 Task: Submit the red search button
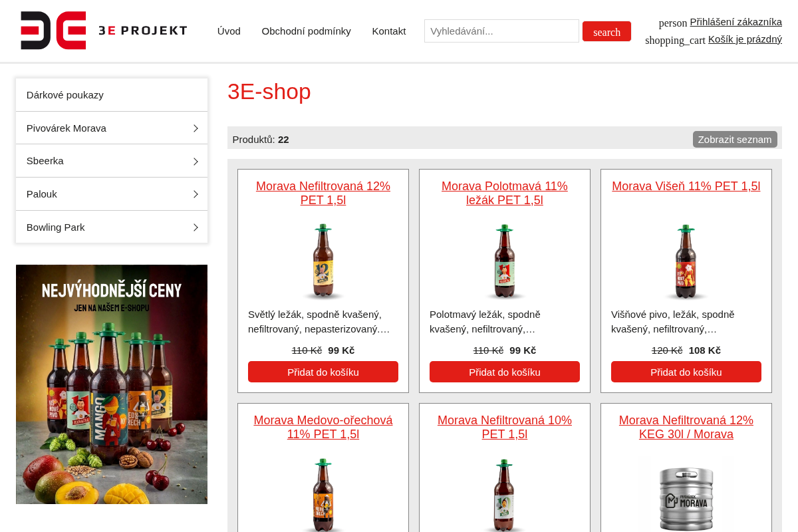point(606,31)
